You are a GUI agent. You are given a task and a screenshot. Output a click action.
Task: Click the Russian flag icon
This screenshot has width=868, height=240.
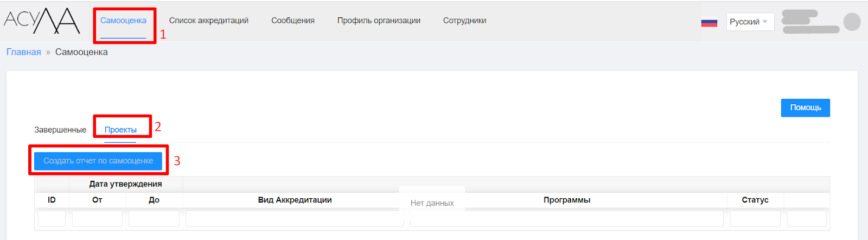(709, 22)
